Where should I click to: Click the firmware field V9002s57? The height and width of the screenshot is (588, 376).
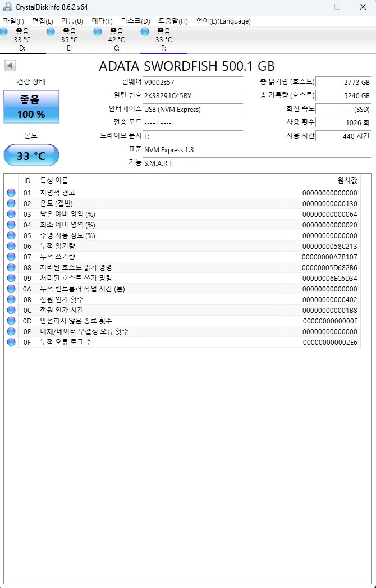point(193,82)
